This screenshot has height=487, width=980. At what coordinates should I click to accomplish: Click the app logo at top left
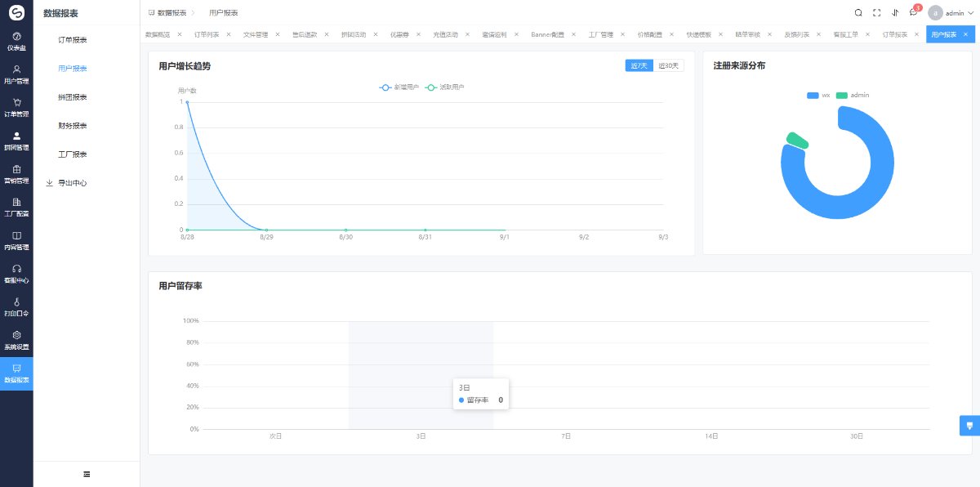click(16, 13)
